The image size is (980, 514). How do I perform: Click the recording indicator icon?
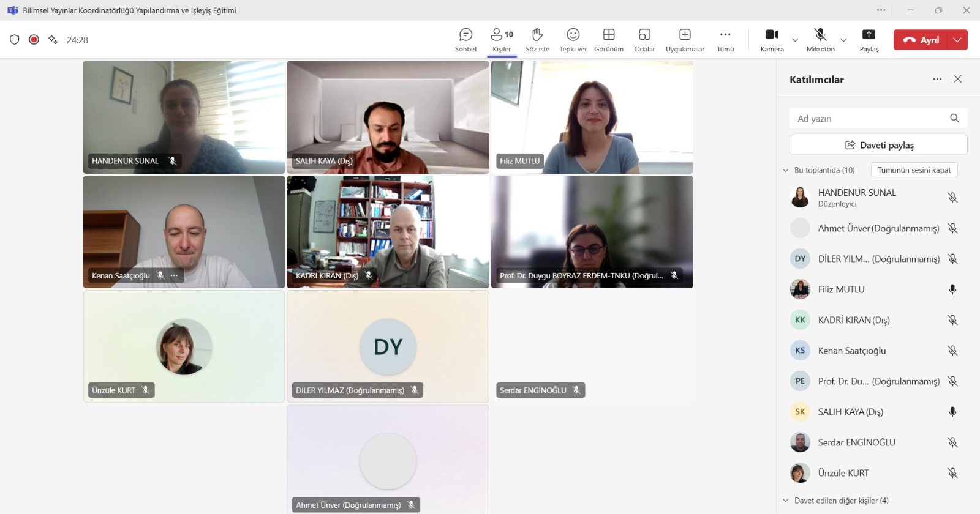pos(34,40)
